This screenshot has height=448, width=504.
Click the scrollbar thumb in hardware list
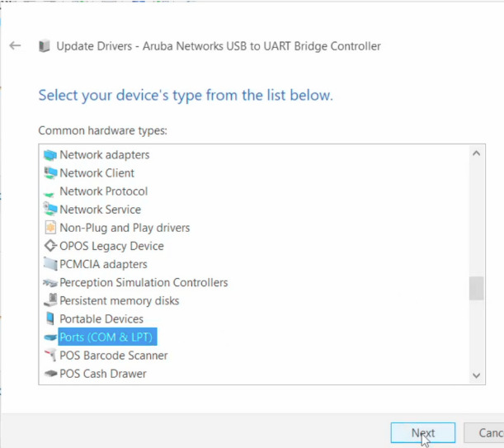[x=477, y=289]
